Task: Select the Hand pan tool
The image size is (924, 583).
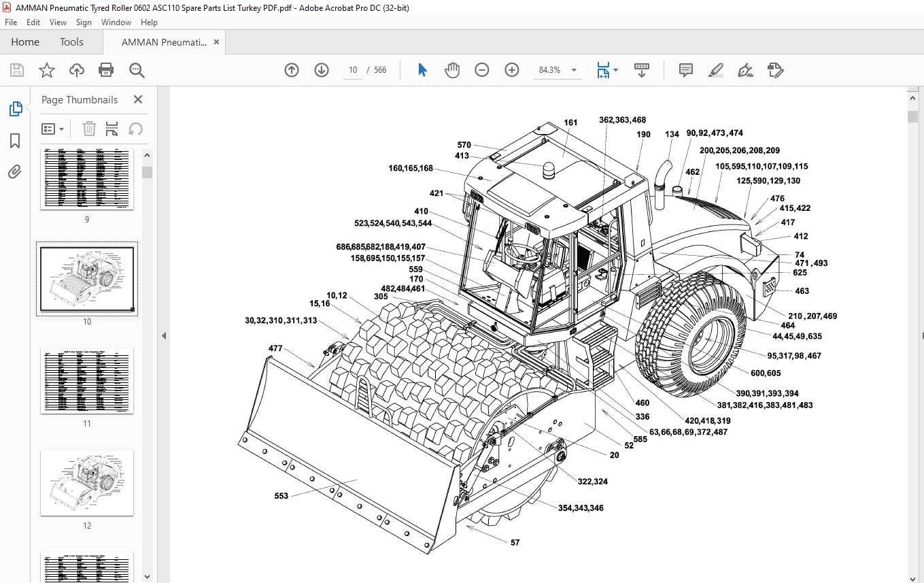Action: click(452, 70)
